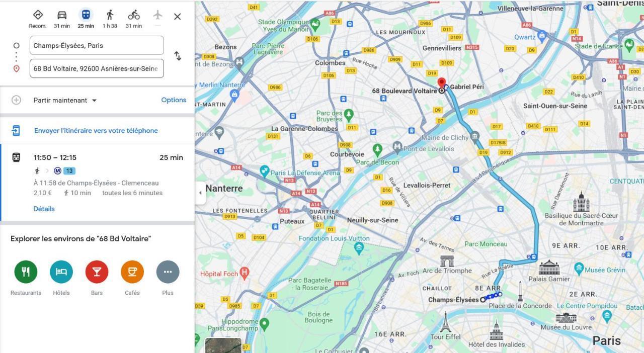Click the Palais Garnier landmark icon

point(549,267)
